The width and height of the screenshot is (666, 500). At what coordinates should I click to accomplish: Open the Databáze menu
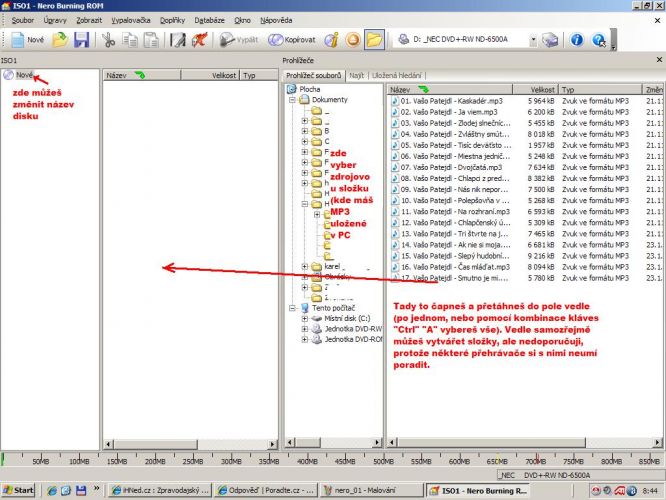[x=209, y=20]
